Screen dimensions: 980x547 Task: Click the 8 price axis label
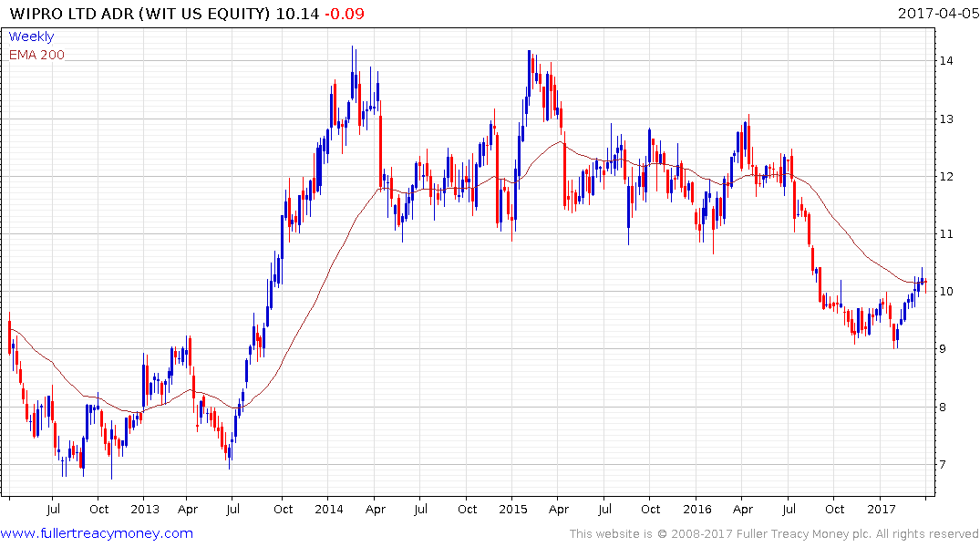click(x=943, y=407)
